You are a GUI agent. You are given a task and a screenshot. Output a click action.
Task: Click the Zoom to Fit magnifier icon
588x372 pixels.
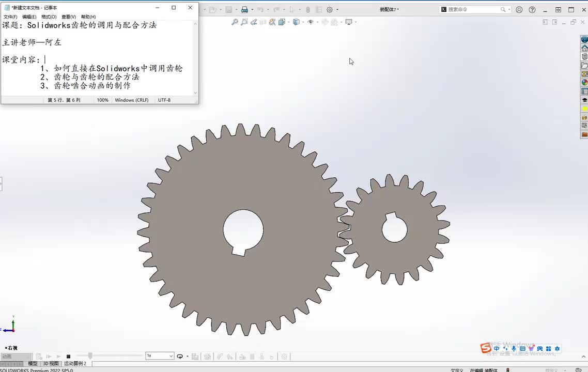235,22
